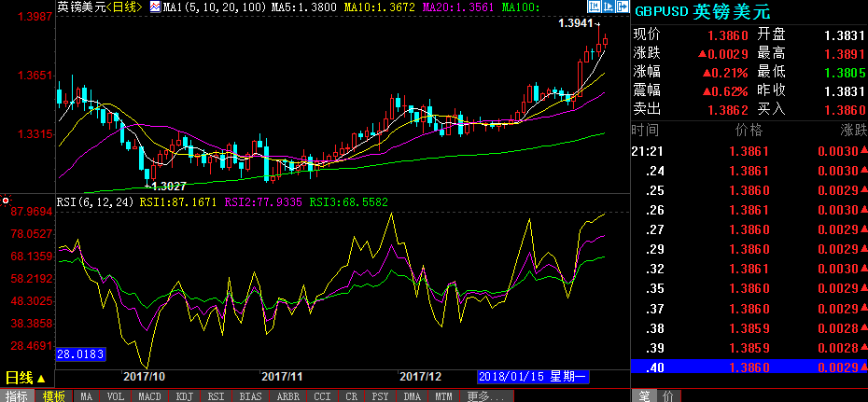Choose the BIAS indicator

tap(250, 396)
